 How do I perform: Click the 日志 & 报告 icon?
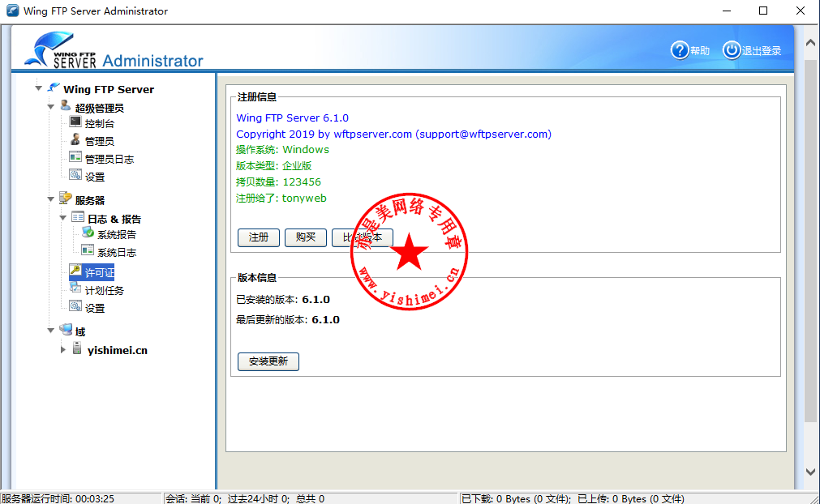78,216
